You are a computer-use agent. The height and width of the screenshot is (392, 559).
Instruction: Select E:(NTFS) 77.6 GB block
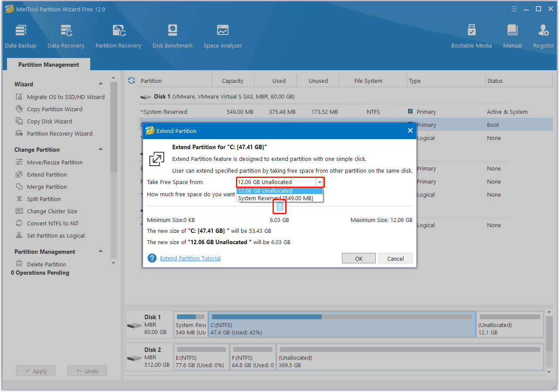coord(201,356)
